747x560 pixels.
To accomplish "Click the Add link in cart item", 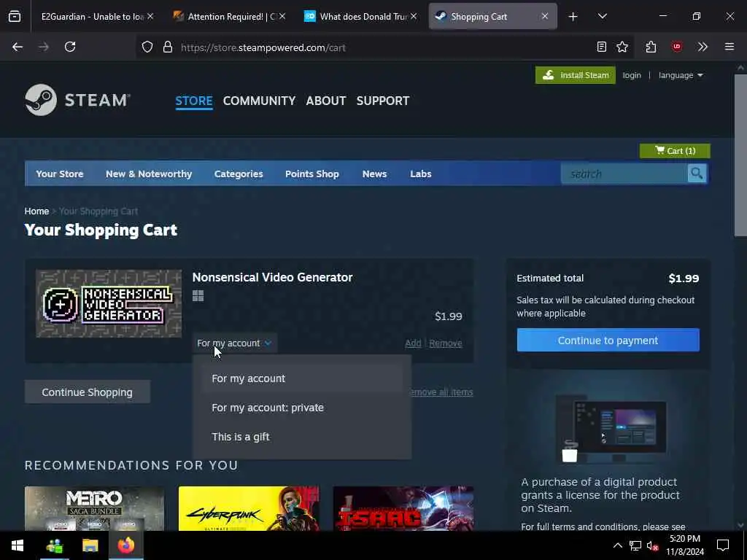I will pyautogui.click(x=413, y=343).
